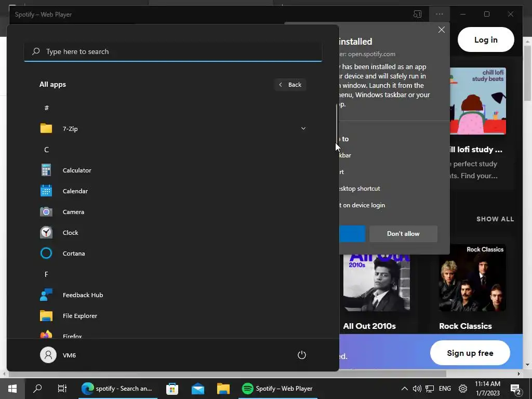
Task: Click the Log in button
Action: click(486, 39)
